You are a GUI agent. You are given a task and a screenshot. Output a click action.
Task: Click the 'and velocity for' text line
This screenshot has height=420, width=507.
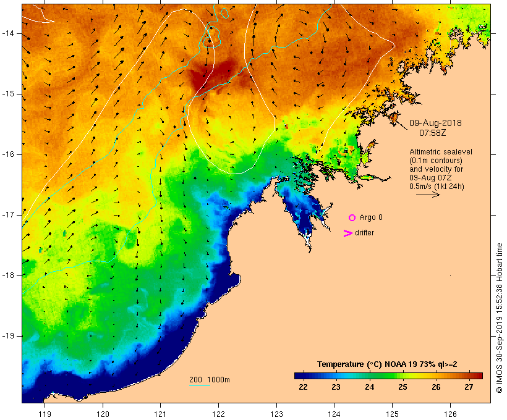coord(436,169)
